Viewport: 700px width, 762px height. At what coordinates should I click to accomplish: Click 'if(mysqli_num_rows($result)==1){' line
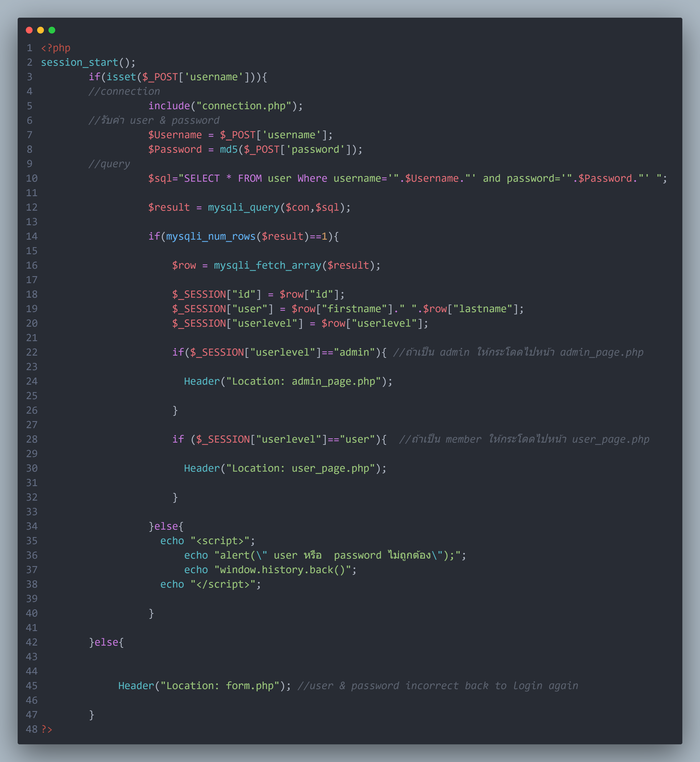(244, 236)
